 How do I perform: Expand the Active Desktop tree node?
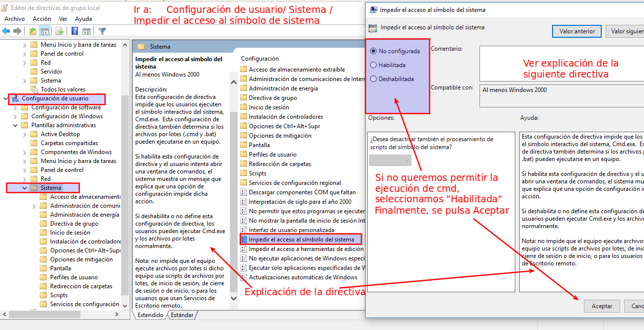pyautogui.click(x=25, y=134)
